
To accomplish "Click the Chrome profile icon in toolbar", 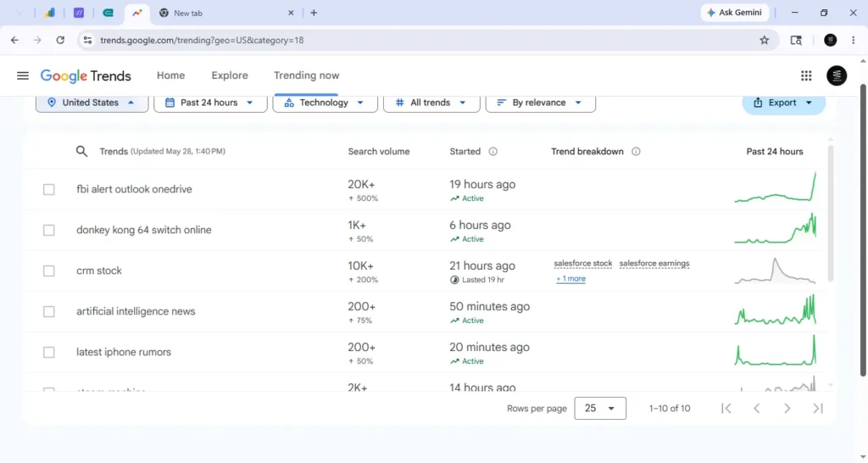I will point(830,40).
